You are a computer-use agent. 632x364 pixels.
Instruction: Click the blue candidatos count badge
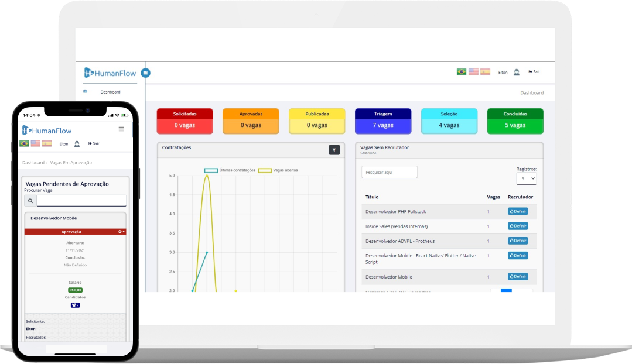(x=76, y=305)
